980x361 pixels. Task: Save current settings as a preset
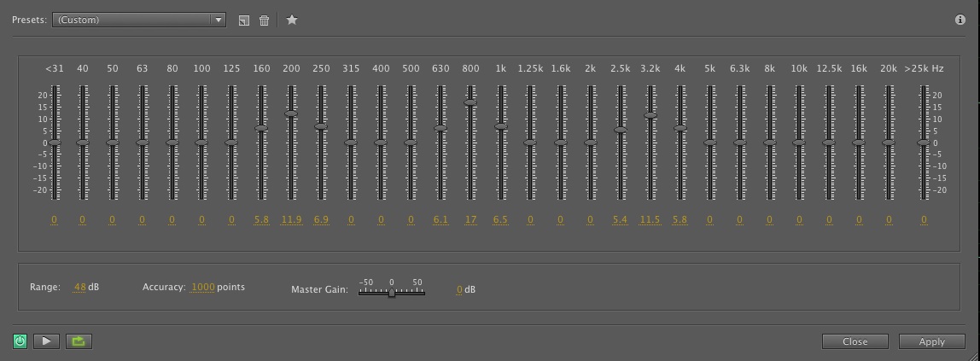tap(244, 20)
